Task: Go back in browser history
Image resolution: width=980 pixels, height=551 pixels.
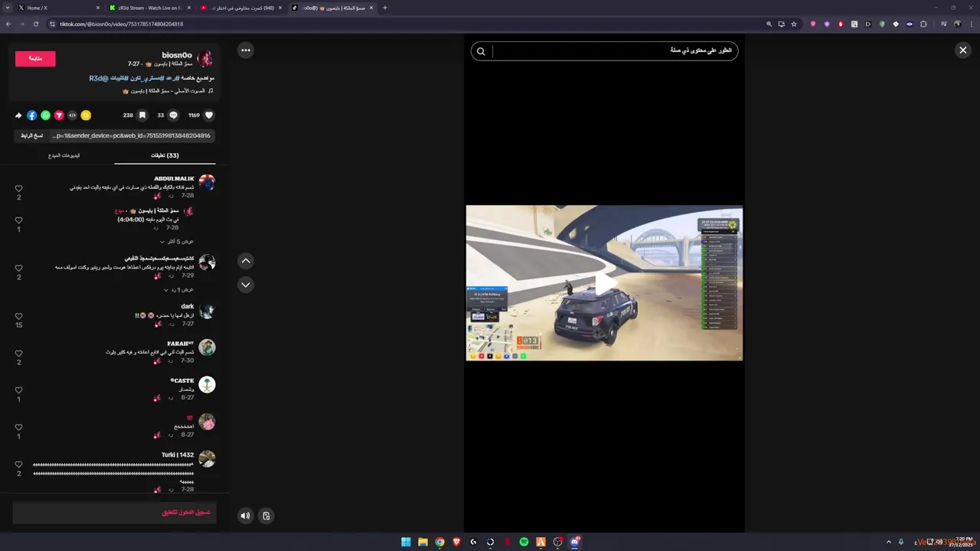Action: [x=8, y=24]
